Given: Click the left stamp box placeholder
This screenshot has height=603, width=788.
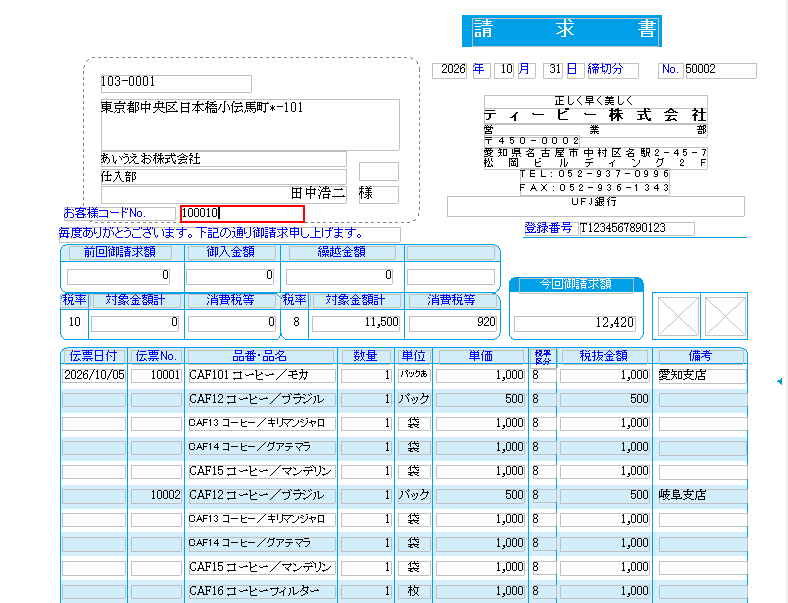Looking at the screenshot, I should (x=678, y=316).
